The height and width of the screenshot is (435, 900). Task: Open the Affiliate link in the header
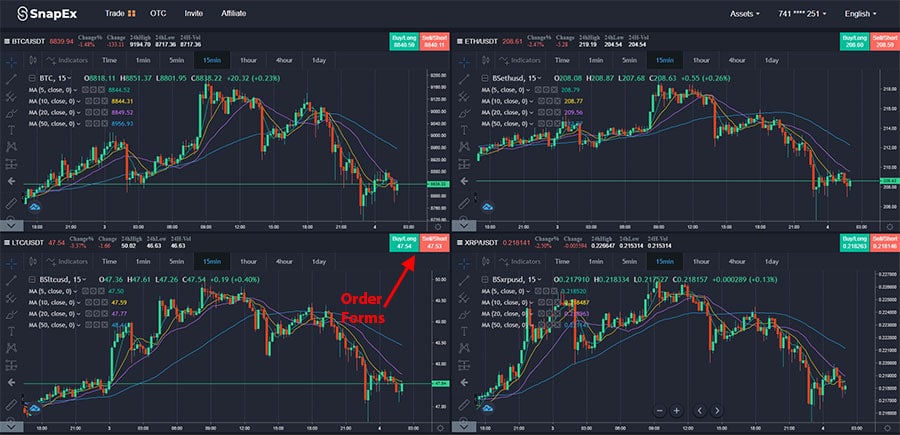pos(233,14)
